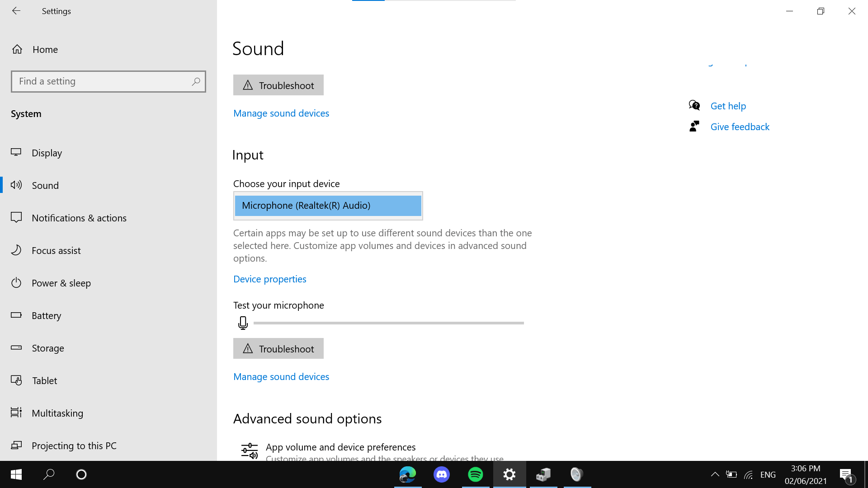The height and width of the screenshot is (488, 868).
Task: Click the back navigation arrow
Action: click(16, 11)
